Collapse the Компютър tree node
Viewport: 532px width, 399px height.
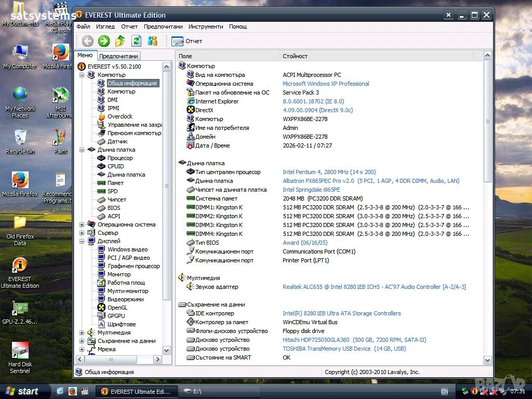point(82,75)
